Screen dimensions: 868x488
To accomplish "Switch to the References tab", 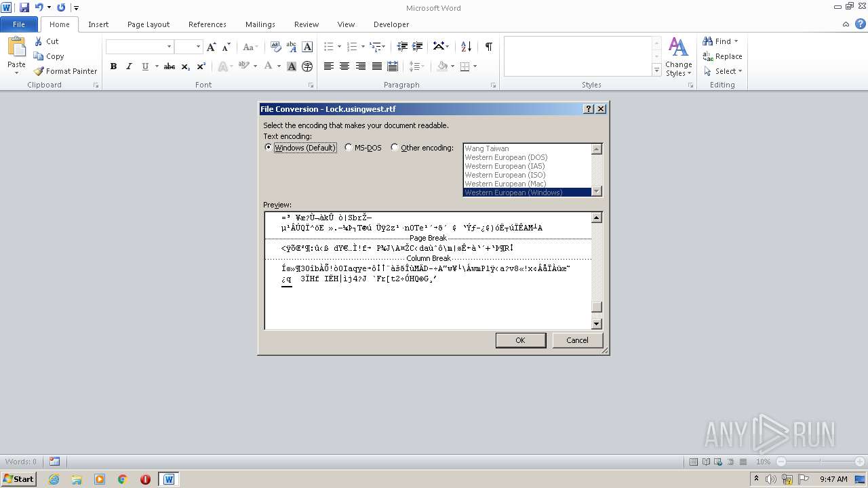I will pos(208,24).
